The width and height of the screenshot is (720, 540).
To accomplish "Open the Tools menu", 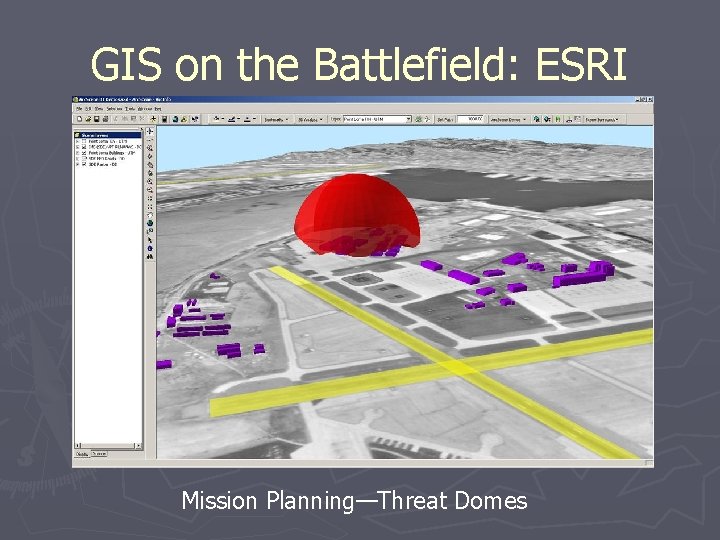I will click(x=130, y=109).
